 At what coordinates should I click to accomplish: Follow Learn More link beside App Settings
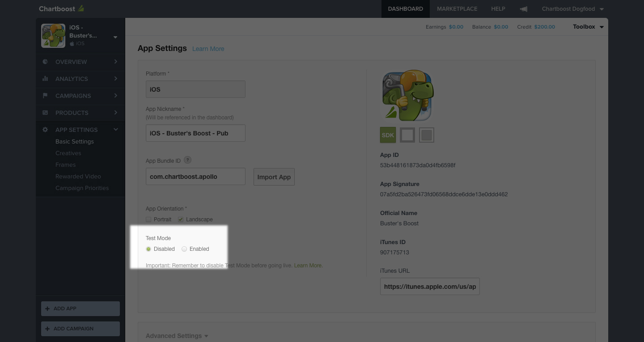[x=208, y=49]
